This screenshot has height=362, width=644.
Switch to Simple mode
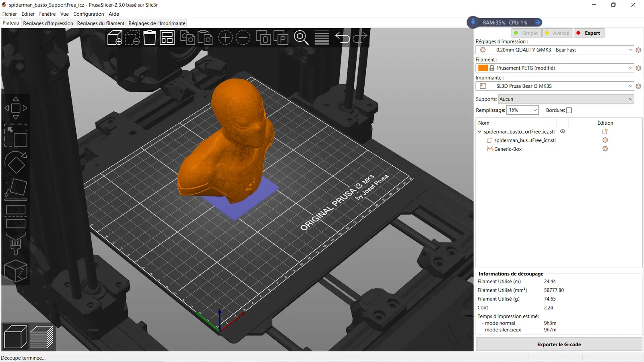pyautogui.click(x=526, y=33)
